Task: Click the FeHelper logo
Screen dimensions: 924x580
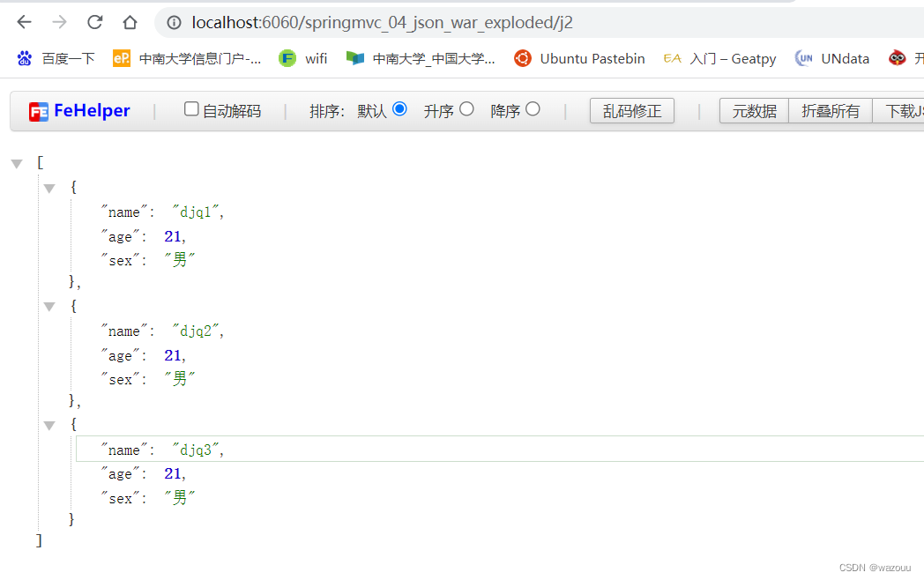Action: click(79, 111)
